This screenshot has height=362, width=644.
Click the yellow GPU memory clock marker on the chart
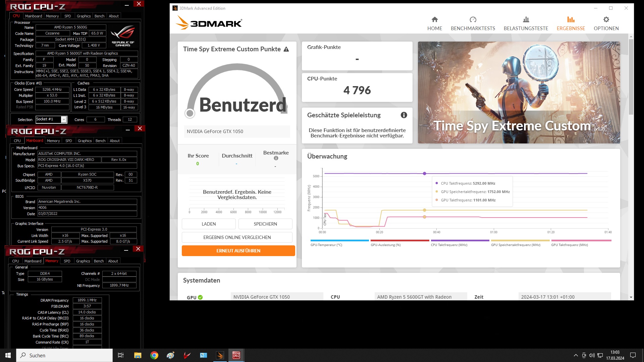pyautogui.click(x=425, y=210)
